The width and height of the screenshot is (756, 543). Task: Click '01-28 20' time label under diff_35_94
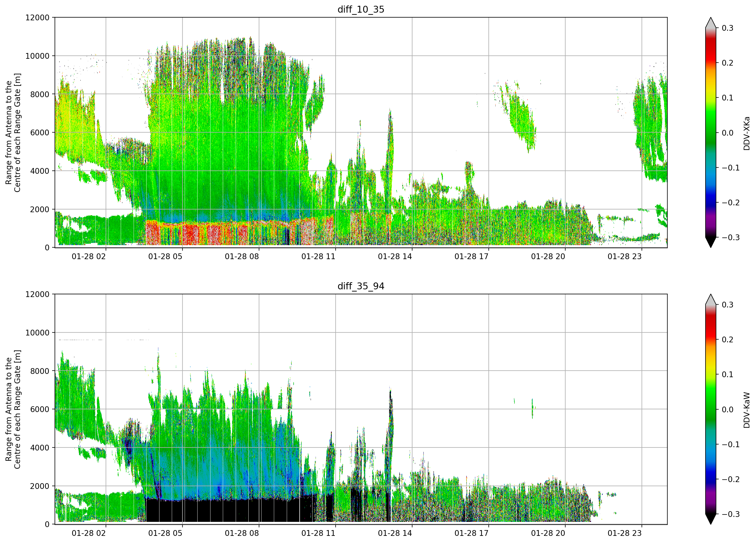548,533
